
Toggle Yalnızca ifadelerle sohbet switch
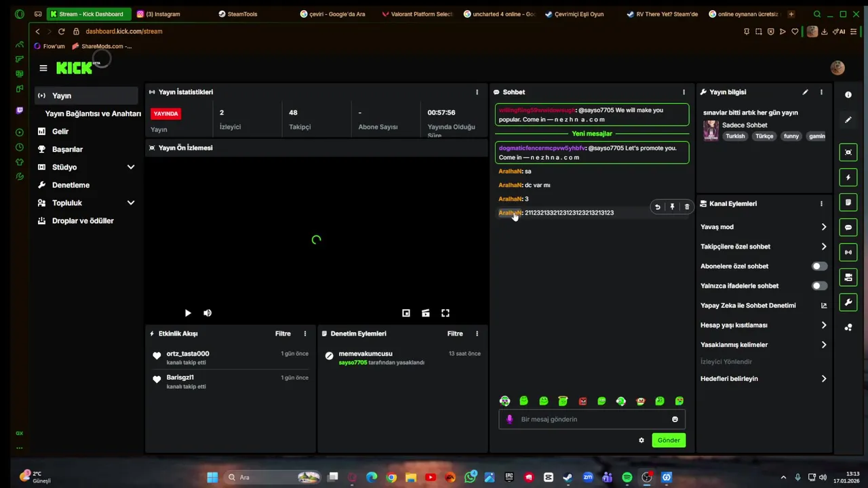pyautogui.click(x=820, y=286)
